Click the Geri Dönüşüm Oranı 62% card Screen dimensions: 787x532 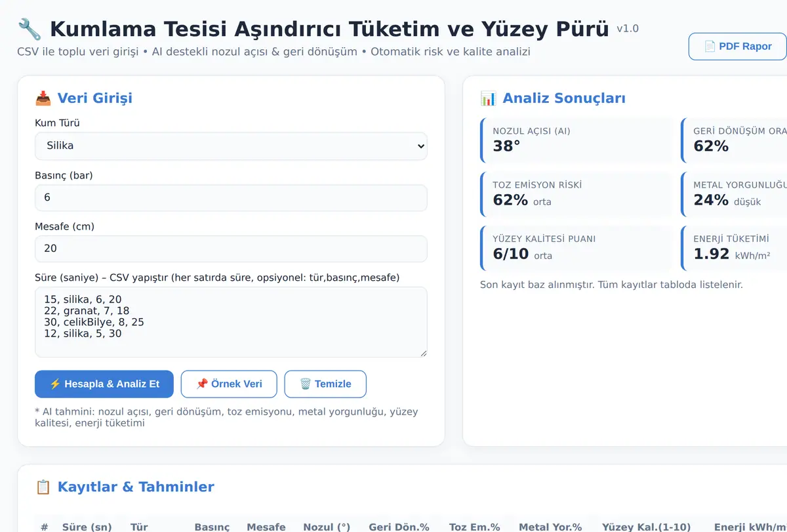734,140
